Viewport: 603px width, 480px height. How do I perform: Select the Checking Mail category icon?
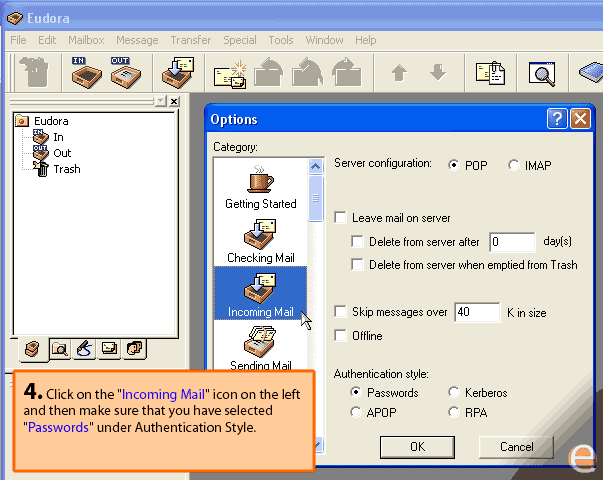click(x=262, y=241)
